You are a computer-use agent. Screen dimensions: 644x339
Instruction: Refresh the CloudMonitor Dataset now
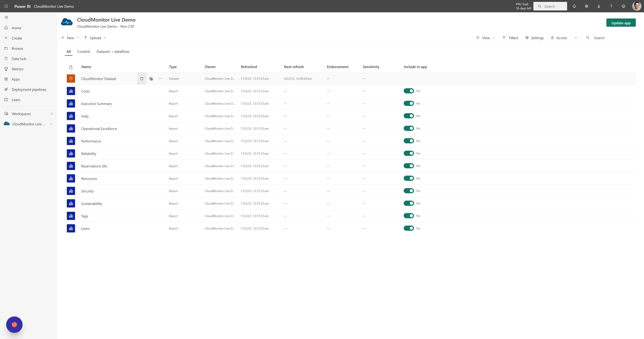(142, 79)
